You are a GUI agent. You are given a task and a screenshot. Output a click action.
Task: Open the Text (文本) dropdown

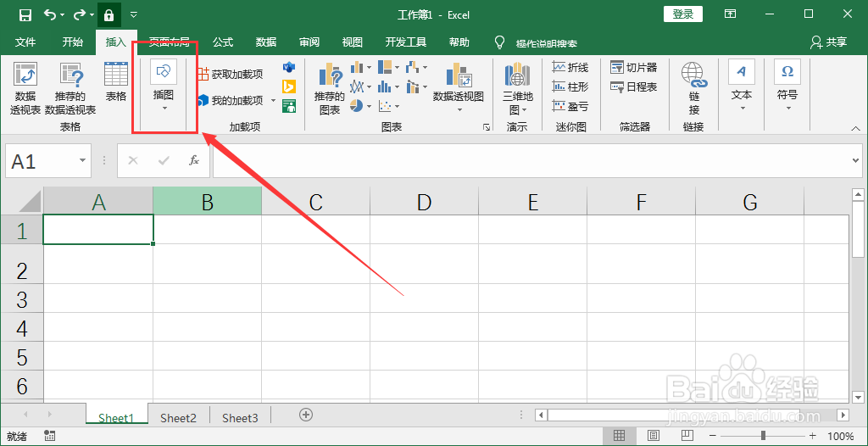click(741, 87)
